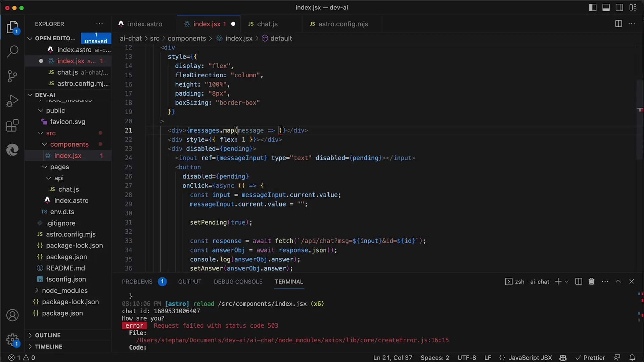The image size is (644, 362).
Task: Open the Source Control view
Action: pos(12,76)
